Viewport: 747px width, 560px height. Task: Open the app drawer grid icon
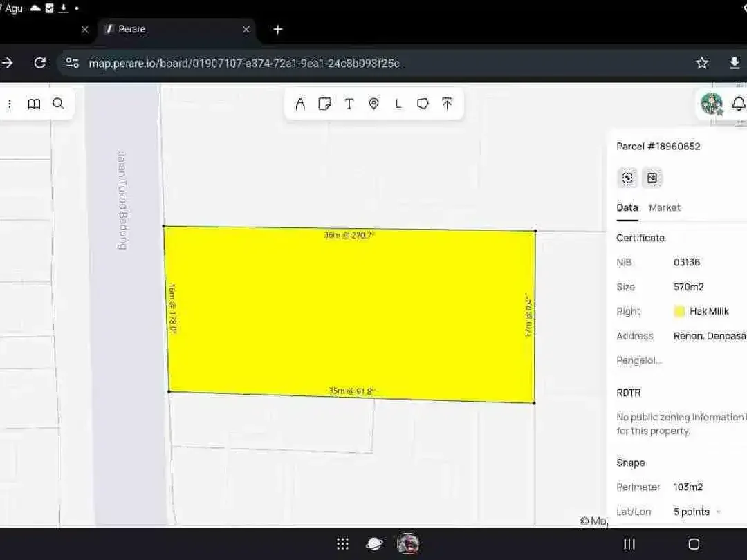[342, 544]
